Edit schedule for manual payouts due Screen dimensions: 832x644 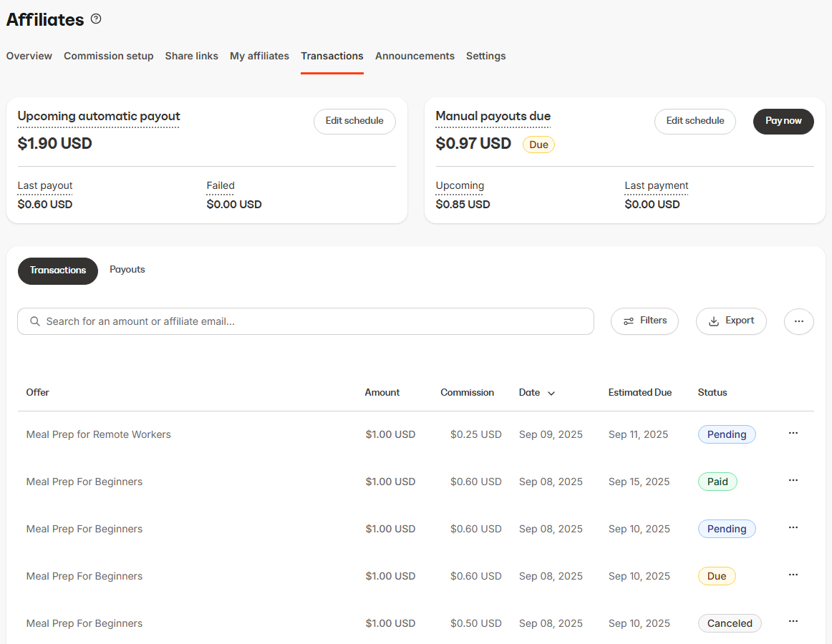click(695, 122)
